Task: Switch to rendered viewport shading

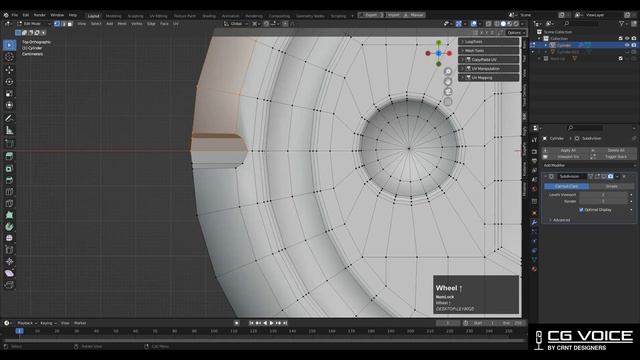Action: 516,24
